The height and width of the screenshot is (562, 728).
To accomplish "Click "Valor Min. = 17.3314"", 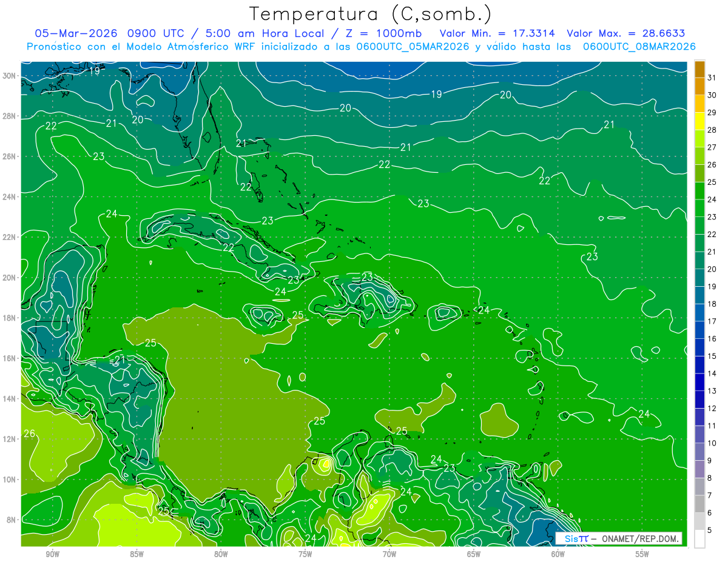I will click(497, 33).
